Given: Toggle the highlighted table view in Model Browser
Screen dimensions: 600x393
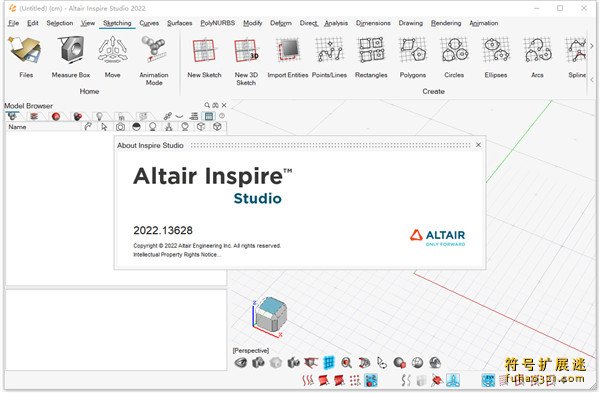Looking at the screenshot, I should tap(209, 116).
